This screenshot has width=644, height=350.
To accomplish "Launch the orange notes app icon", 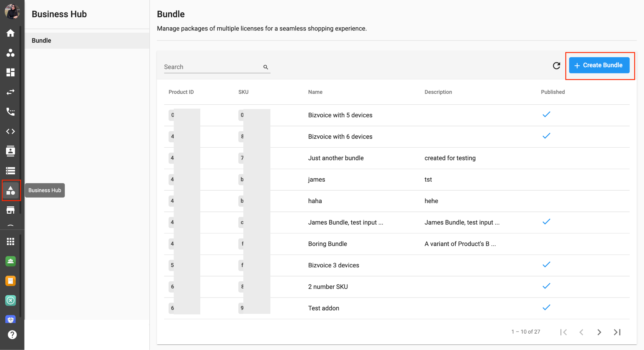I will (10, 281).
